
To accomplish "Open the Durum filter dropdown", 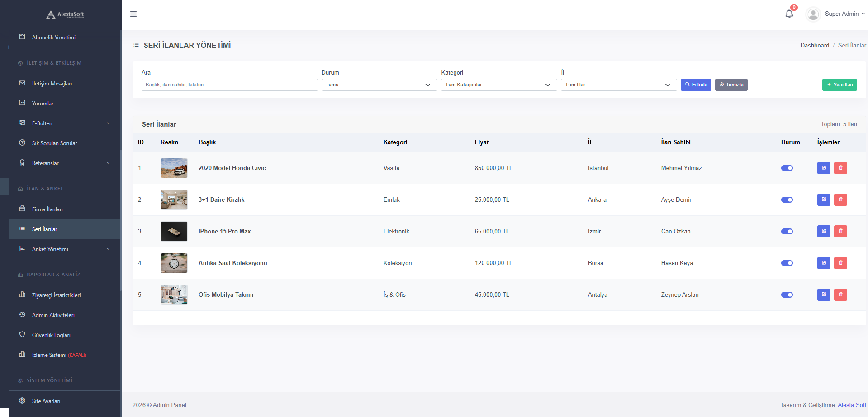I will (379, 85).
